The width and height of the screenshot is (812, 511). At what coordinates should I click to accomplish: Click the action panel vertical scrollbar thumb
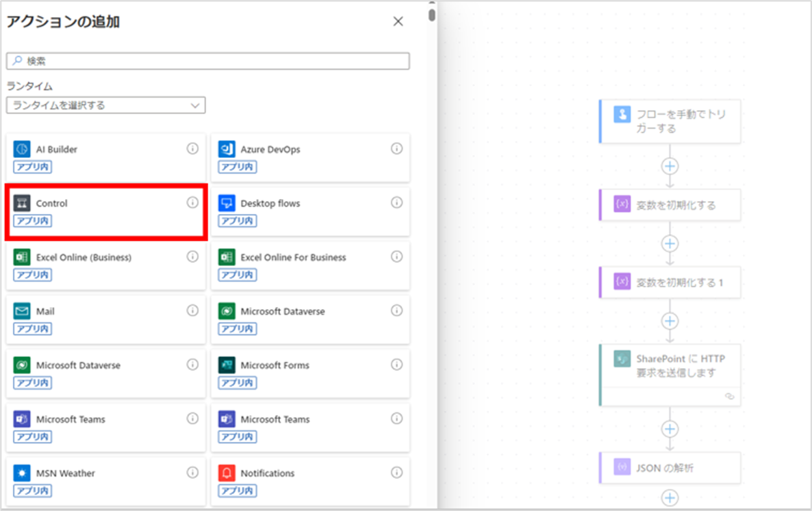432,15
